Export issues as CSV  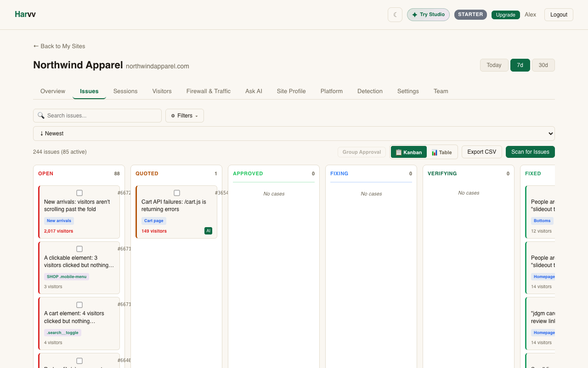coord(482,152)
